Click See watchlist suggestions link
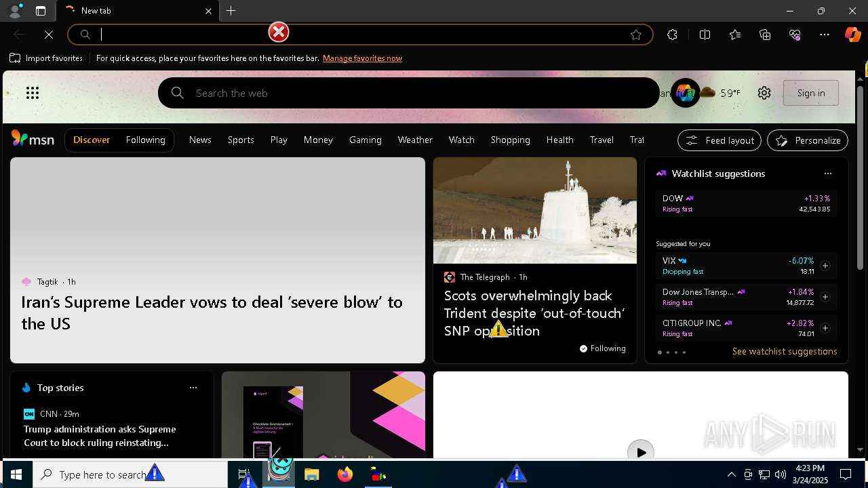 pos(785,351)
